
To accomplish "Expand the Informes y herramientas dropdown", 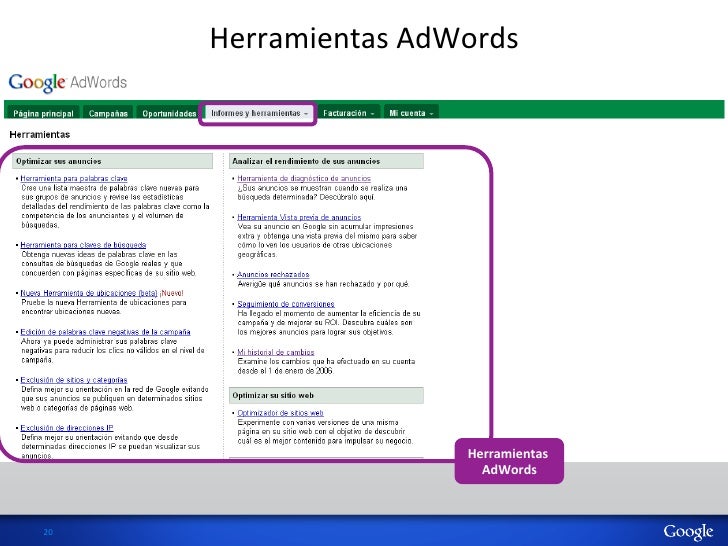I will pyautogui.click(x=259, y=113).
